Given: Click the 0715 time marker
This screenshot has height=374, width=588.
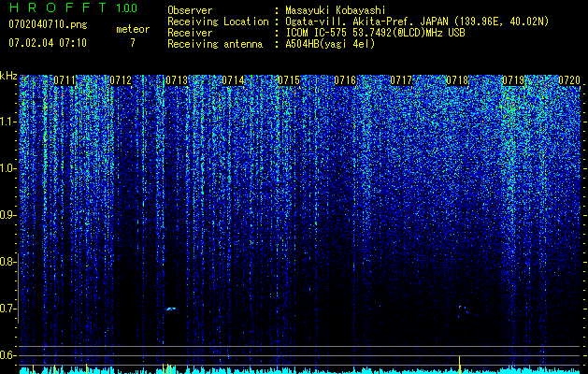Looking at the screenshot, I should (289, 80).
